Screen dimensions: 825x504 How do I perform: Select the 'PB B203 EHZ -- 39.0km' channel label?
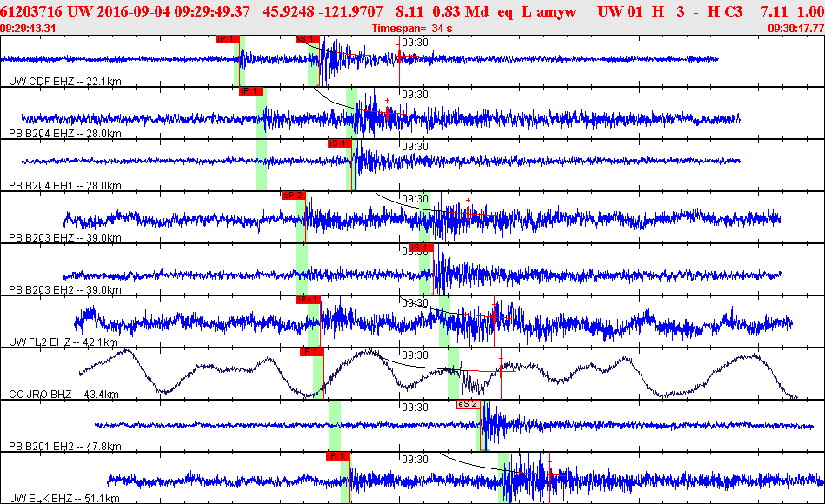click(64, 237)
